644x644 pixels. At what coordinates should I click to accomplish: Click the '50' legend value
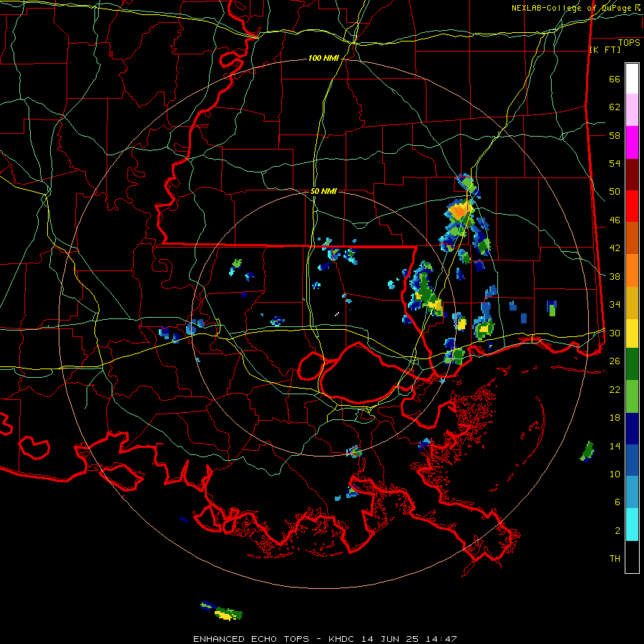tap(615, 192)
